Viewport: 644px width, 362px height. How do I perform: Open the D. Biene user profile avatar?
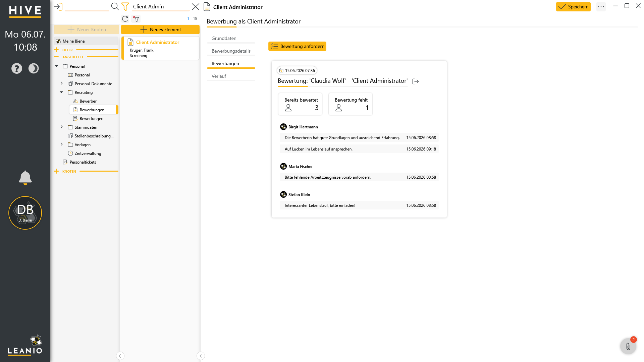(x=25, y=213)
